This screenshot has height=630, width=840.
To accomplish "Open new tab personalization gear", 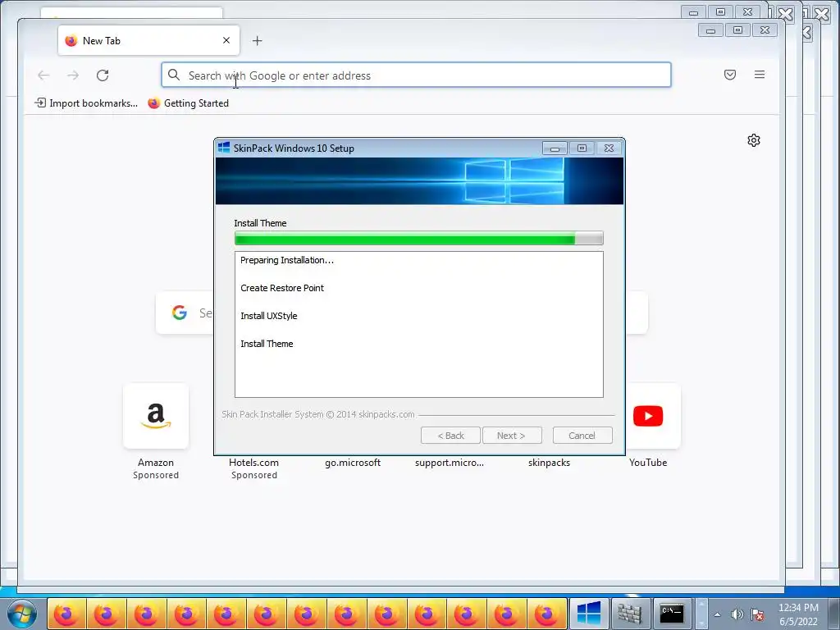I will point(754,140).
